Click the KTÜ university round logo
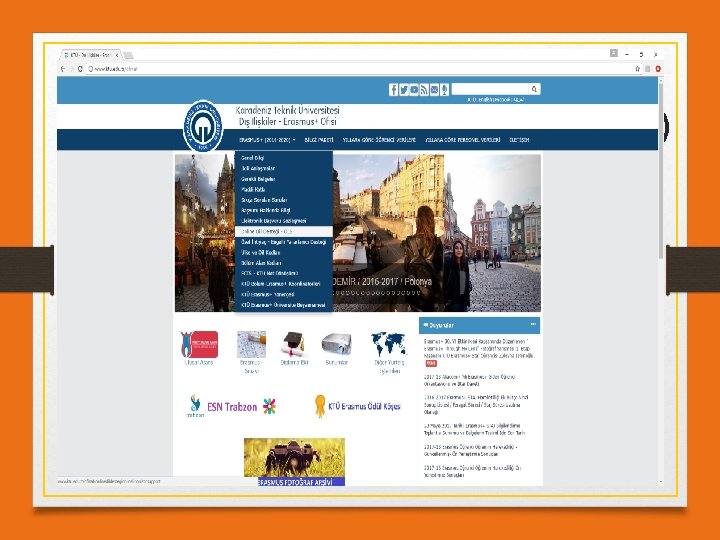The width and height of the screenshot is (720, 540). click(x=202, y=126)
